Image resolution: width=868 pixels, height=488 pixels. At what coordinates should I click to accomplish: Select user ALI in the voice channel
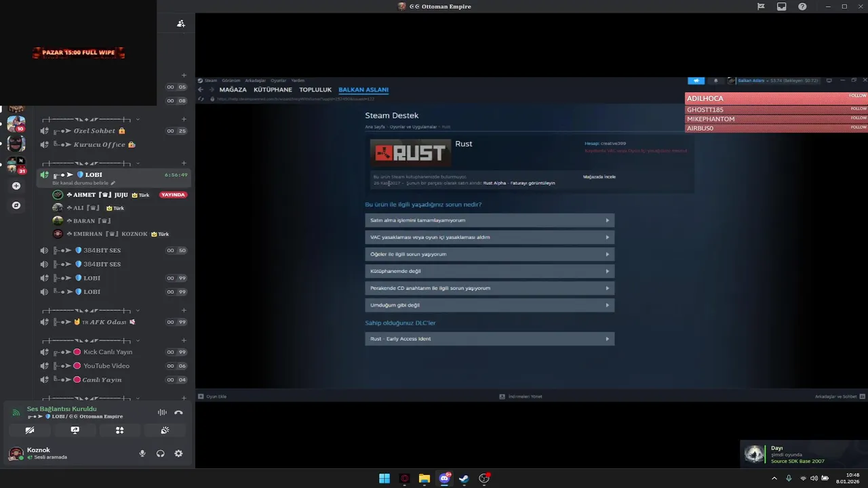(x=120, y=208)
